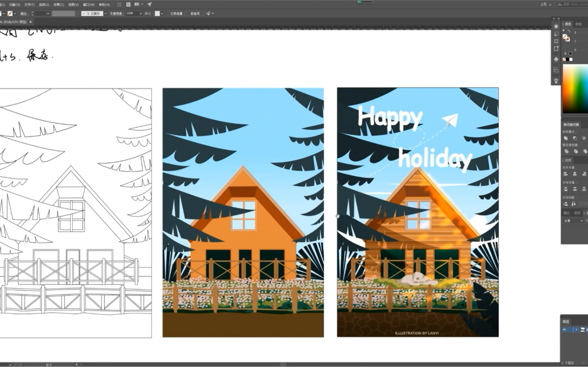
Task: Expand the collapsed icon panel dock
Action: click(554, 18)
